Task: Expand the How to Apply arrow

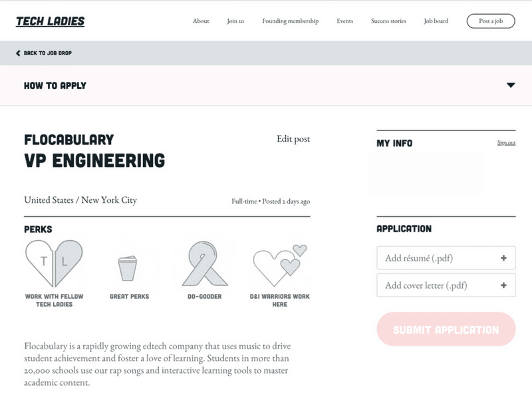Action: [511, 85]
